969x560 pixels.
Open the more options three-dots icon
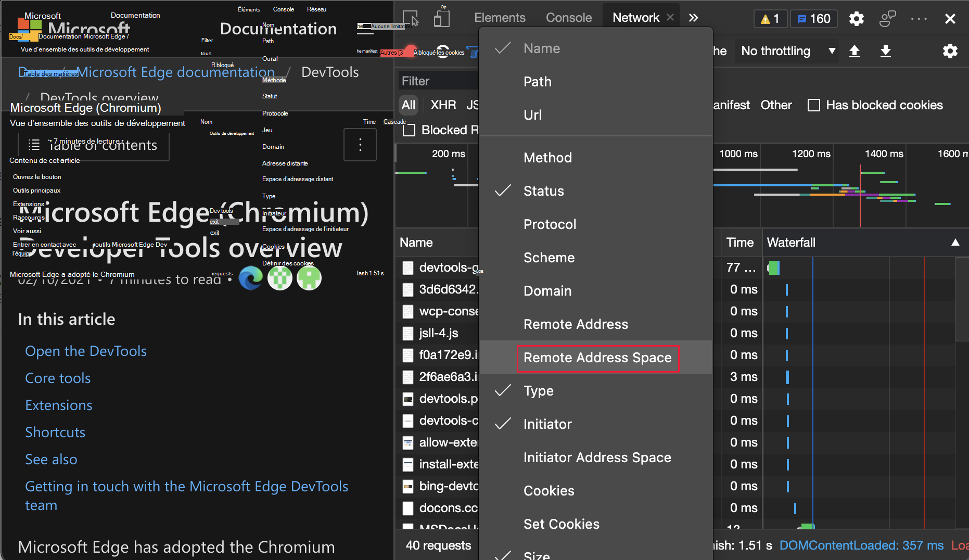[919, 19]
